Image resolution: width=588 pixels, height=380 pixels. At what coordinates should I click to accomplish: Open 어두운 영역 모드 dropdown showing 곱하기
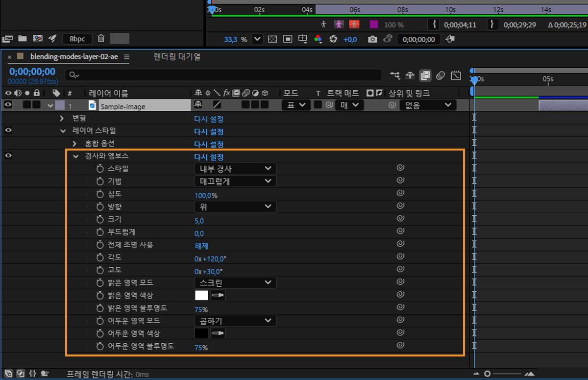[x=235, y=321]
